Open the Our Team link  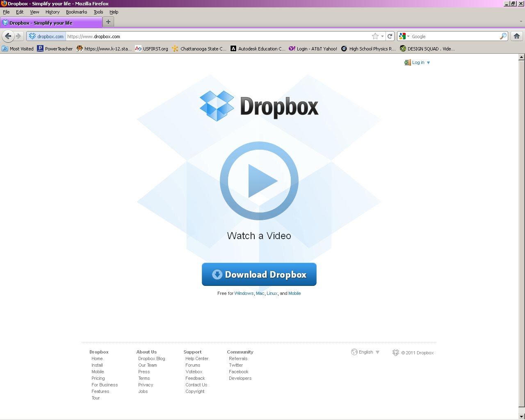[148, 365]
